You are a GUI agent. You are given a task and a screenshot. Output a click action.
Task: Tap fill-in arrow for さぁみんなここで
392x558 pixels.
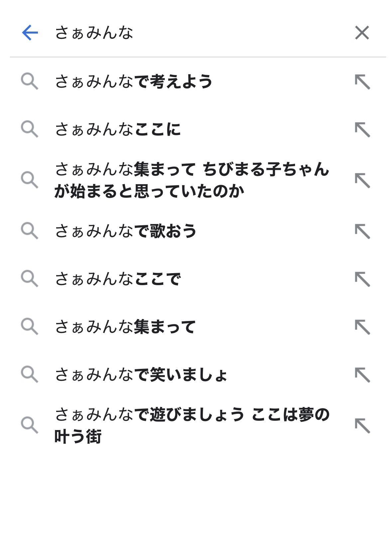click(362, 279)
